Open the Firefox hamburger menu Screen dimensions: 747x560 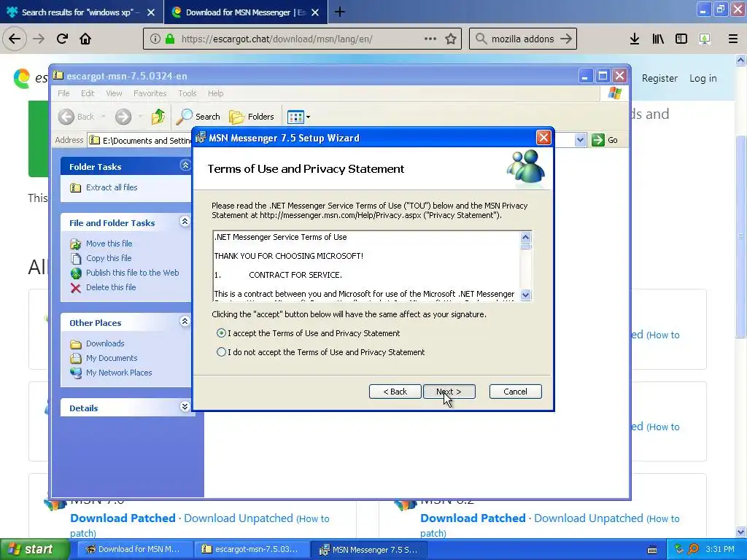click(x=732, y=39)
